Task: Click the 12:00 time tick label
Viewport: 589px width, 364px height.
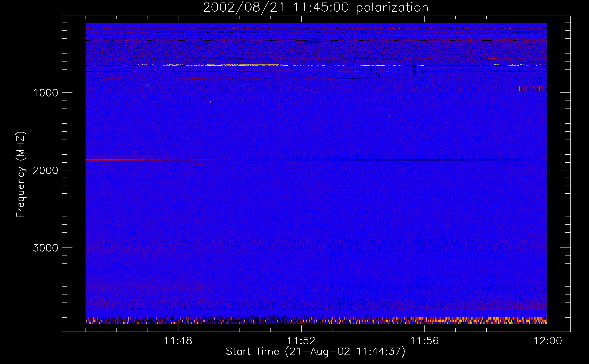Action: pos(548,341)
